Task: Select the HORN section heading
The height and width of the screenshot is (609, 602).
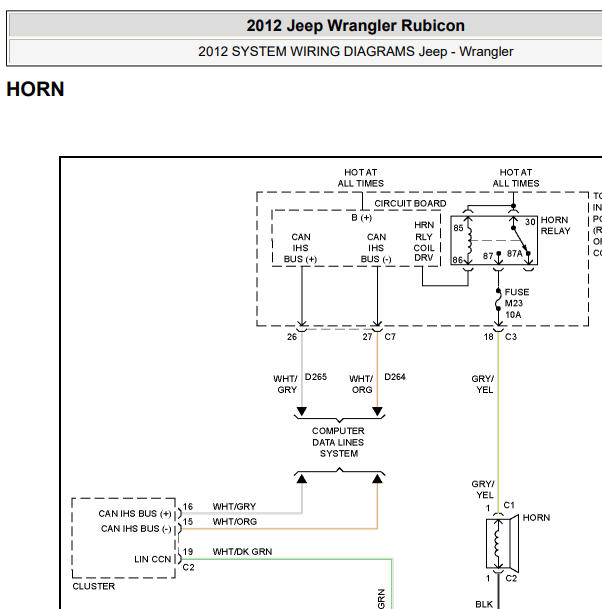Action: pos(35,89)
